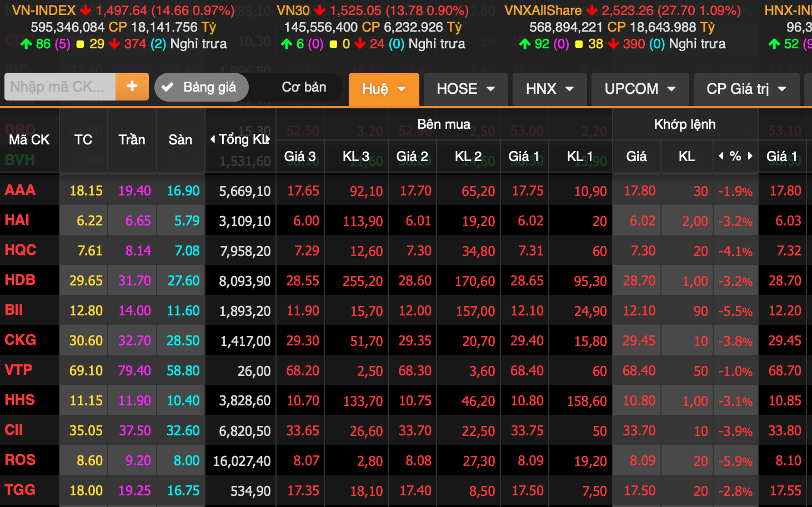Click VTP Giá 3 value 68.20
Viewport: 812px width, 507px height.
coord(303,370)
